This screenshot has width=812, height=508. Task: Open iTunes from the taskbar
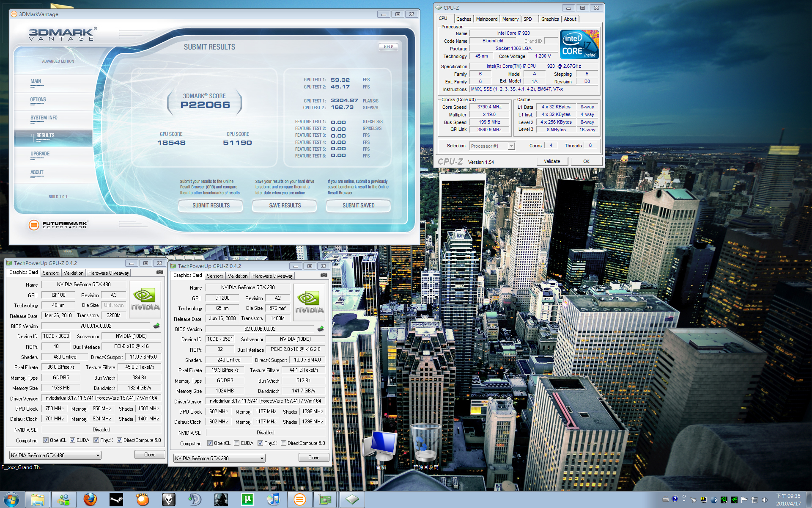tap(274, 500)
